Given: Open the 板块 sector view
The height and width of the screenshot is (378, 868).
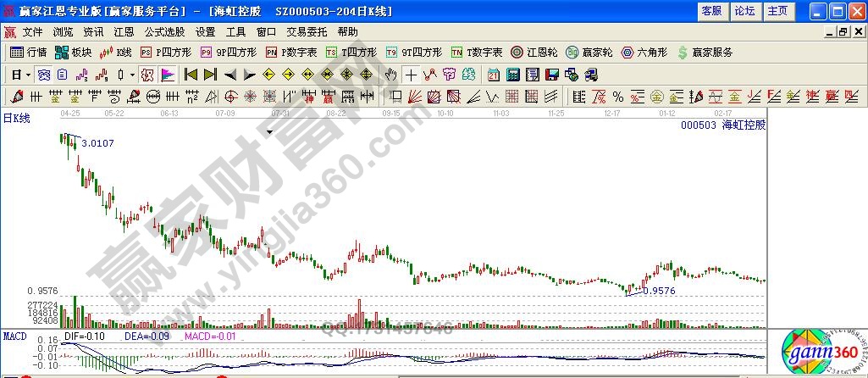Looking at the screenshot, I should (x=74, y=53).
